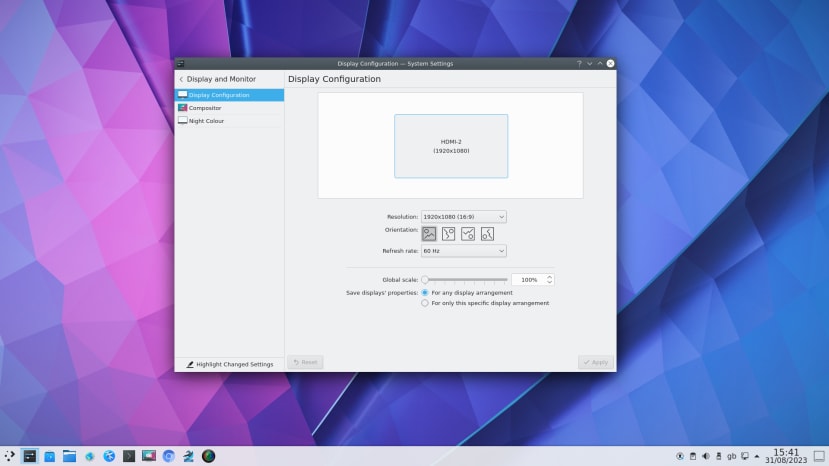Click the Global scale 100% spin box field
829x466 pixels.
click(x=529, y=280)
